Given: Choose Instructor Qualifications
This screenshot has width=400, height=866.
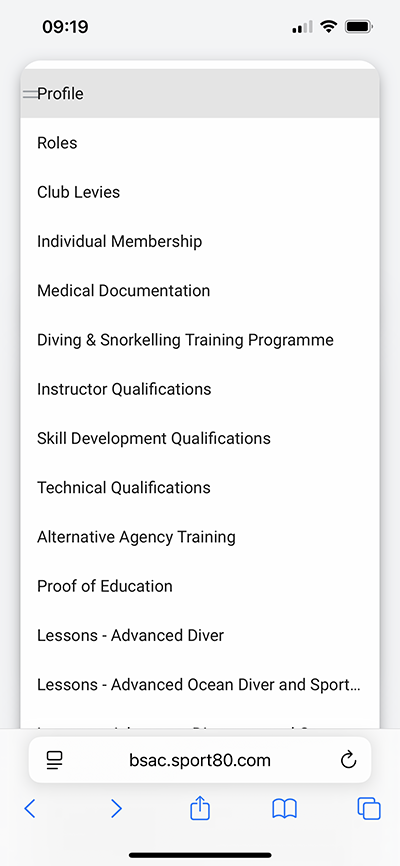Looking at the screenshot, I should (x=200, y=389).
